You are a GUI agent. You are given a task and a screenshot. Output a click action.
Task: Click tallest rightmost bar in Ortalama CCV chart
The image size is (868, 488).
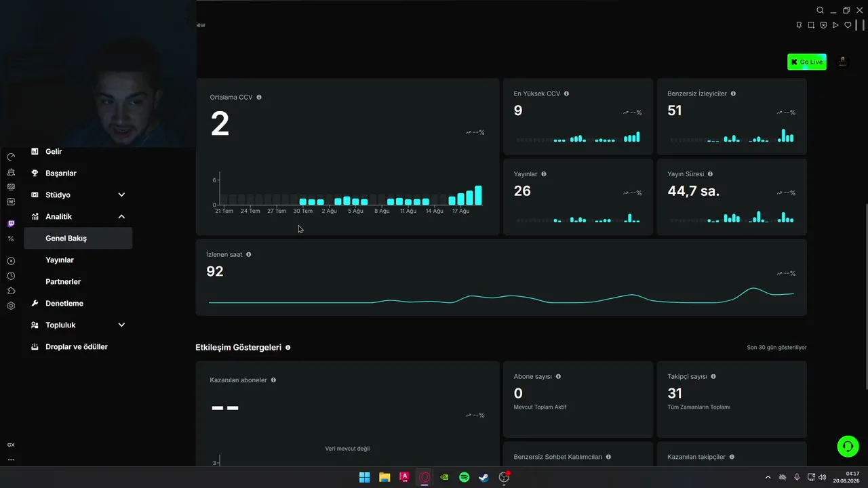478,195
